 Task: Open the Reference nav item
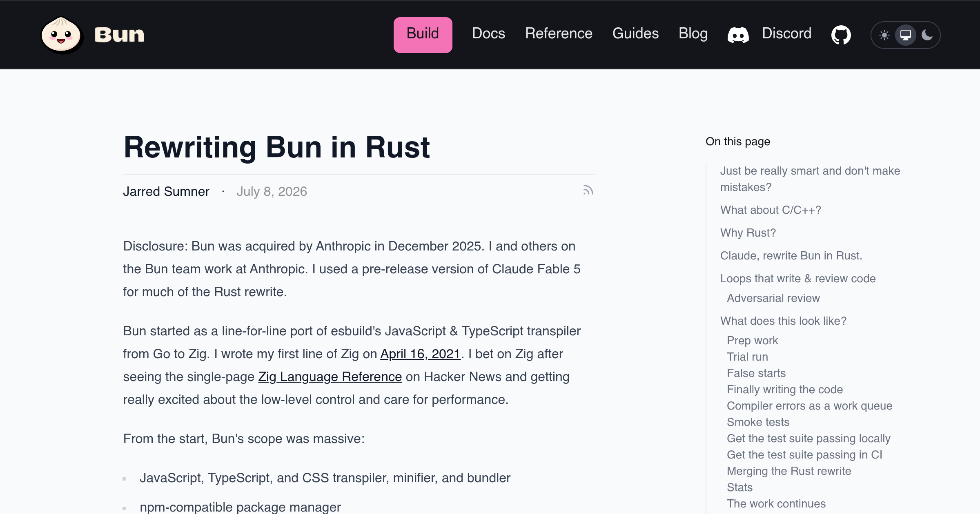(559, 33)
